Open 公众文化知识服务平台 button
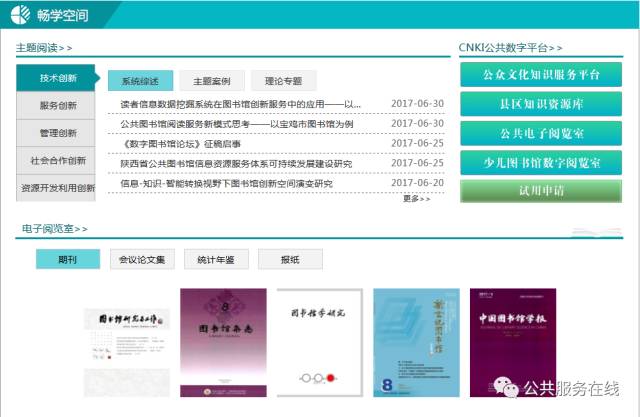This screenshot has width=640, height=417. tap(541, 75)
